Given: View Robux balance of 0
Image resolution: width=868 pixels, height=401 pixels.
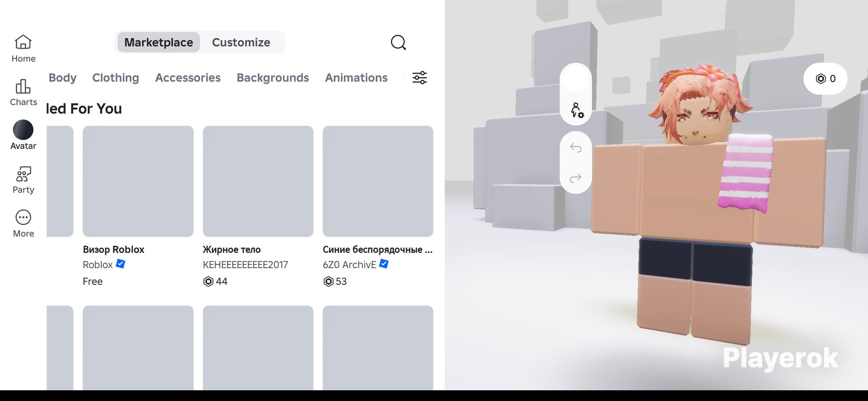Looking at the screenshot, I should pos(825,79).
